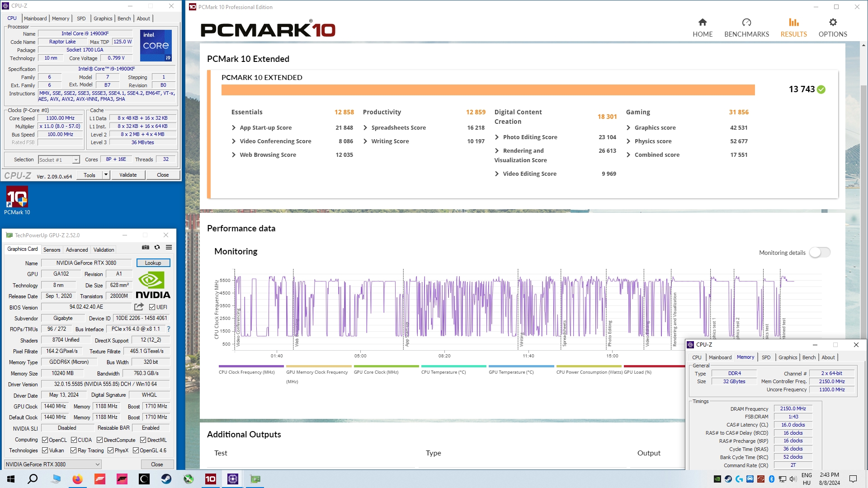Toggle DirectCompute checkbox in GPU-Z

coord(100,440)
